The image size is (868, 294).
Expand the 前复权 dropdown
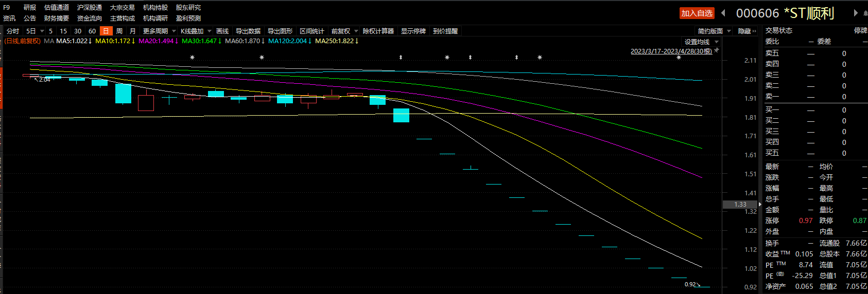pyautogui.click(x=344, y=31)
